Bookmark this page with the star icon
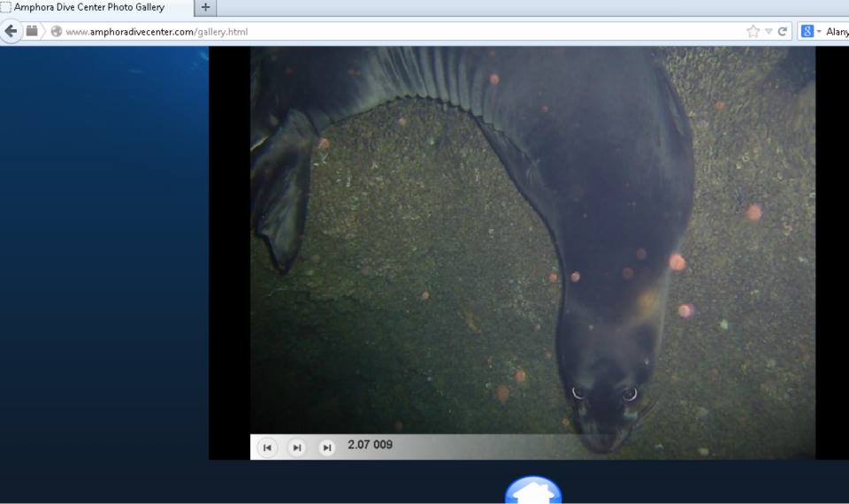849x504 pixels. click(x=753, y=32)
